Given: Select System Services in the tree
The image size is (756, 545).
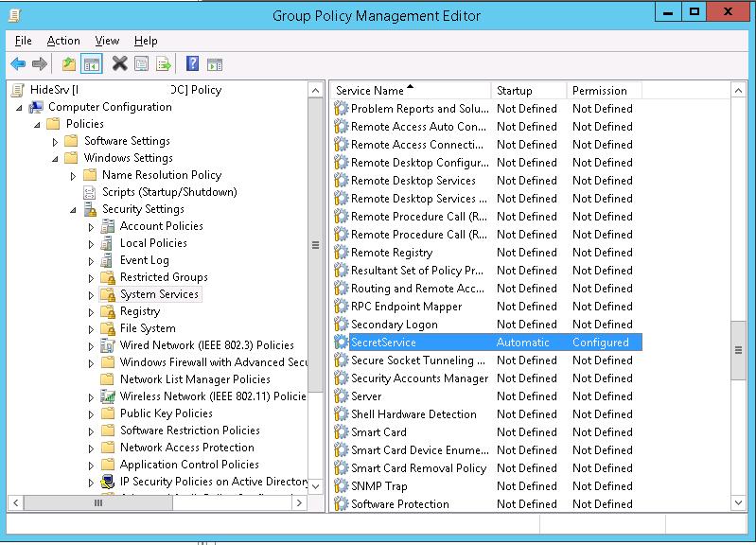Looking at the screenshot, I should (x=159, y=294).
